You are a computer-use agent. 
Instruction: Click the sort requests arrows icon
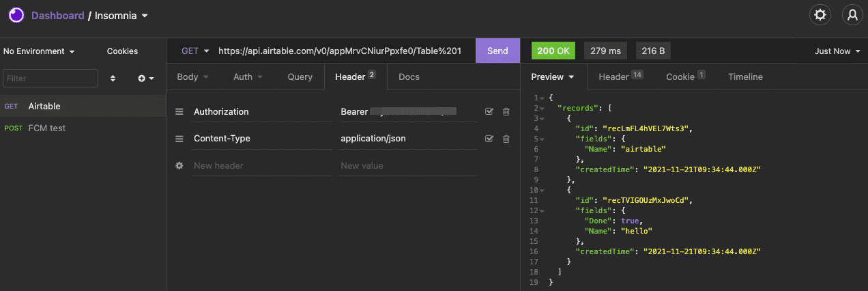coord(113,79)
